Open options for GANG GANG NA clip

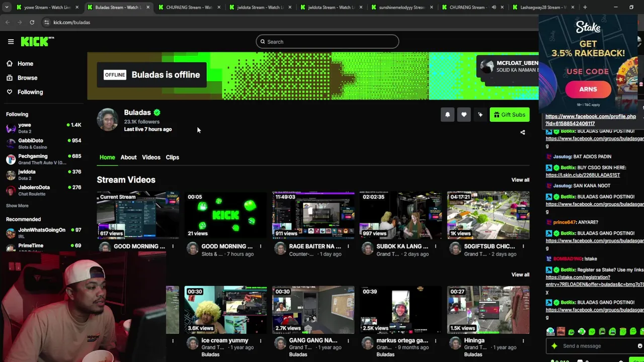pyautogui.click(x=348, y=340)
